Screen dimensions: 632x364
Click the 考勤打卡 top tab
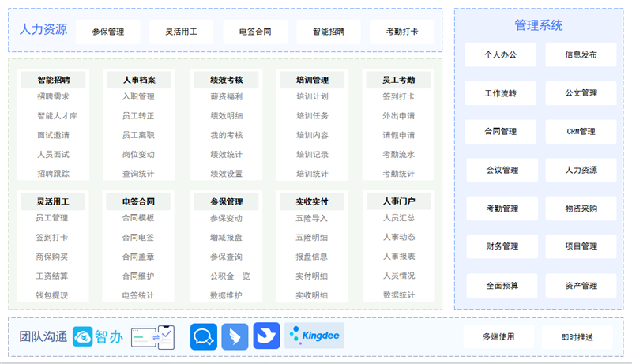[402, 32]
